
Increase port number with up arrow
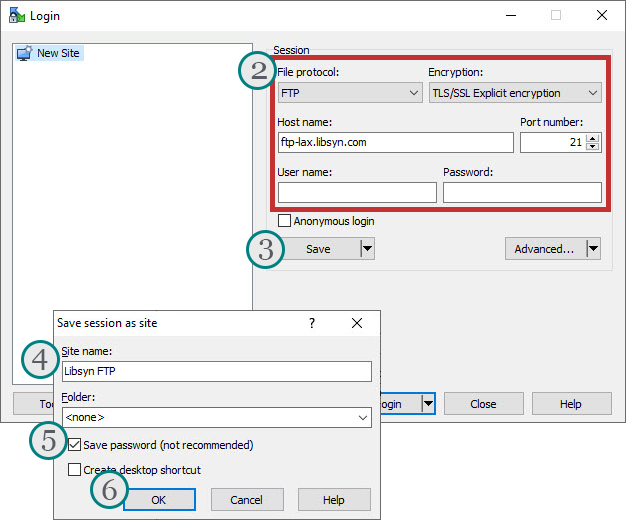pos(593,139)
